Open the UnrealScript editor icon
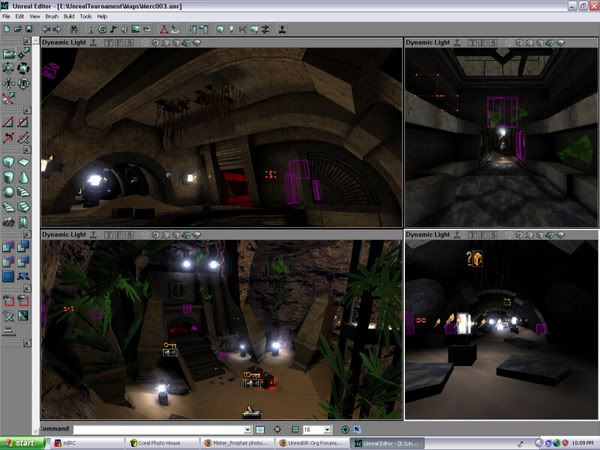Viewport: 600px width, 450px height. pyautogui.click(x=175, y=29)
